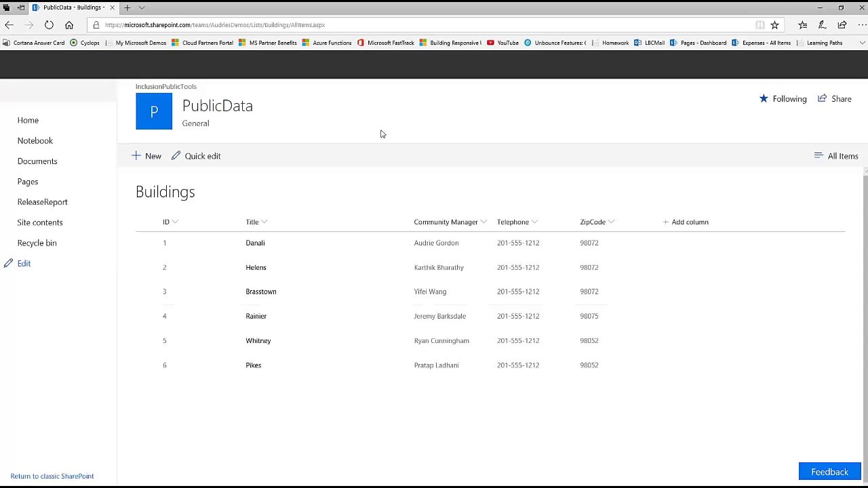Go to Site contents in navigation

[x=40, y=222]
